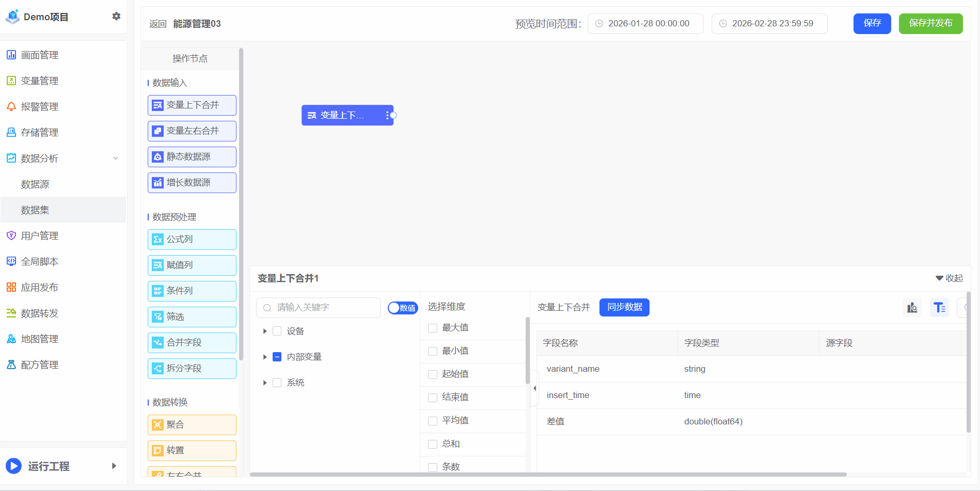The height and width of the screenshot is (491, 980).
Task: Enable the 平均值 checkbox
Action: [433, 421]
